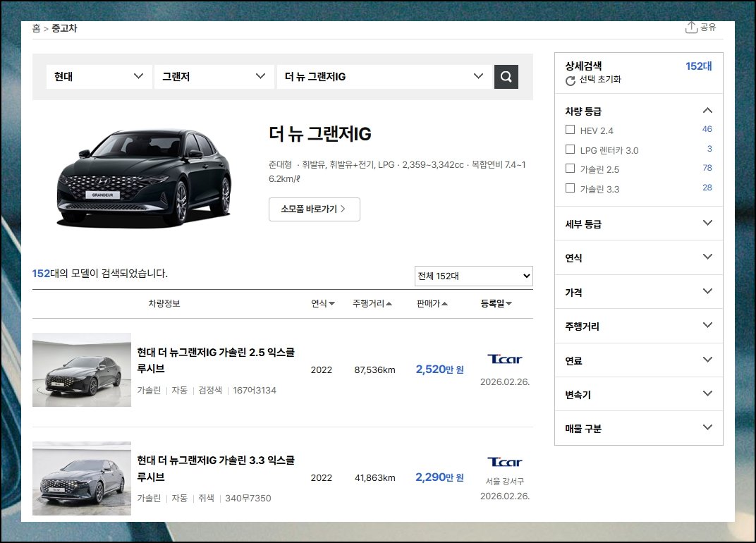Check the 가솔린 3.3 checkbox
Image resolution: width=756 pixels, height=543 pixels.
point(570,188)
